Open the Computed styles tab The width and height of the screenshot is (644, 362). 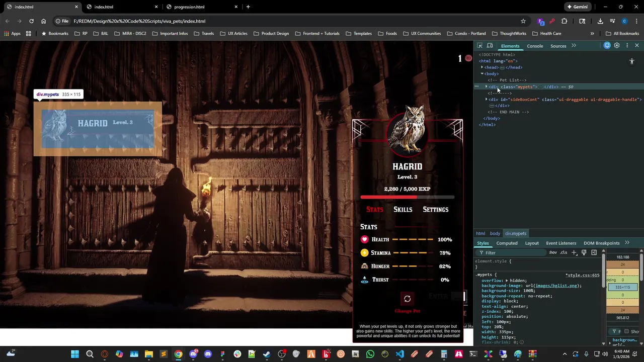[x=507, y=243]
